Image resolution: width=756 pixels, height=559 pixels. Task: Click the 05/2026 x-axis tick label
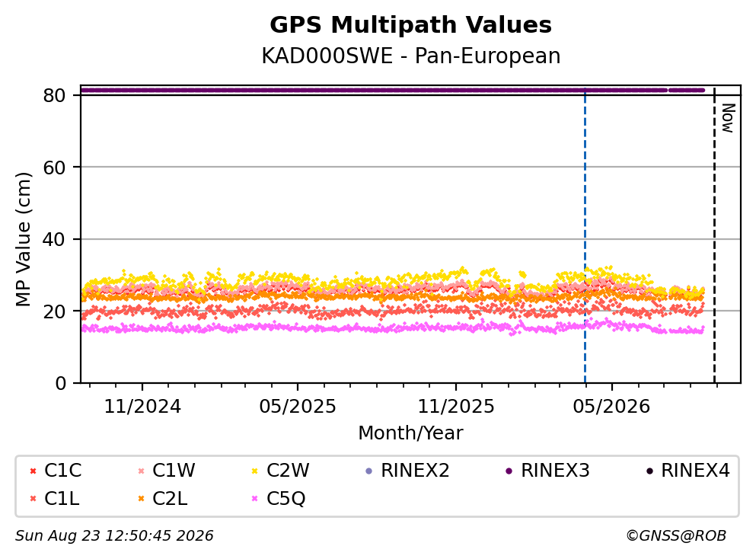point(611,407)
